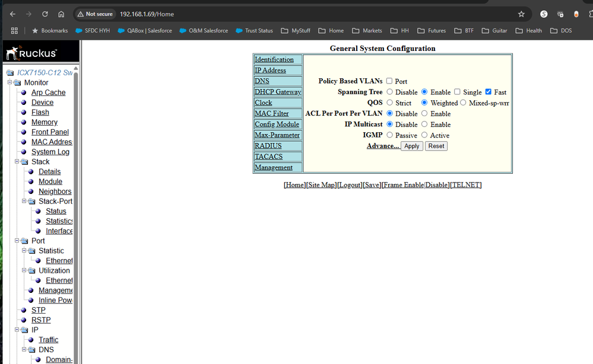Open the MyStuff bookmark
The width and height of the screenshot is (593, 364).
295,30
